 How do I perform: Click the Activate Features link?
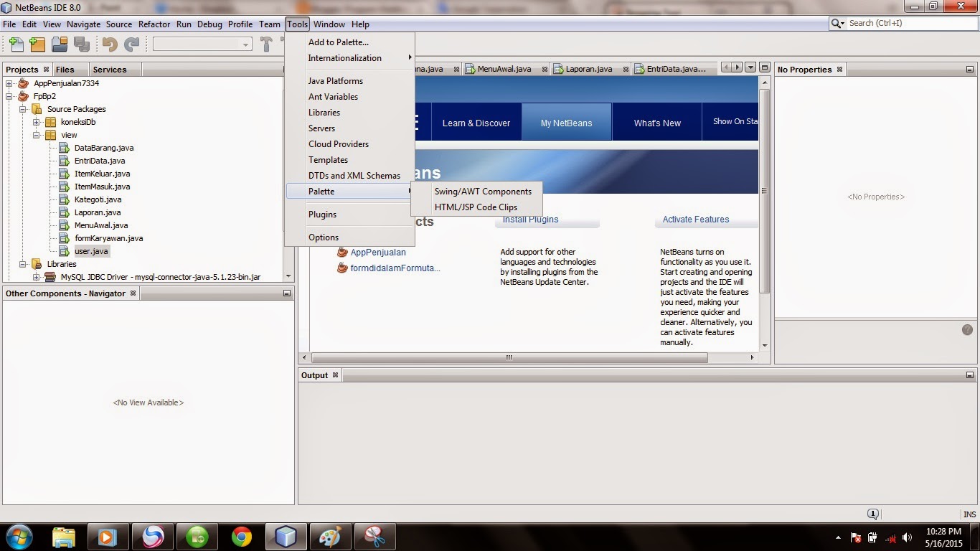click(x=696, y=220)
